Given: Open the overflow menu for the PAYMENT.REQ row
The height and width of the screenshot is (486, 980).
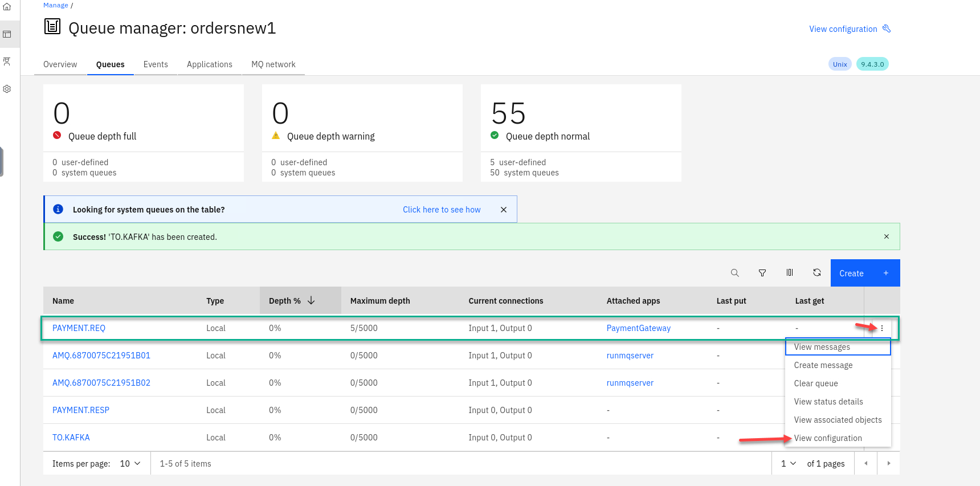Looking at the screenshot, I should click(881, 328).
